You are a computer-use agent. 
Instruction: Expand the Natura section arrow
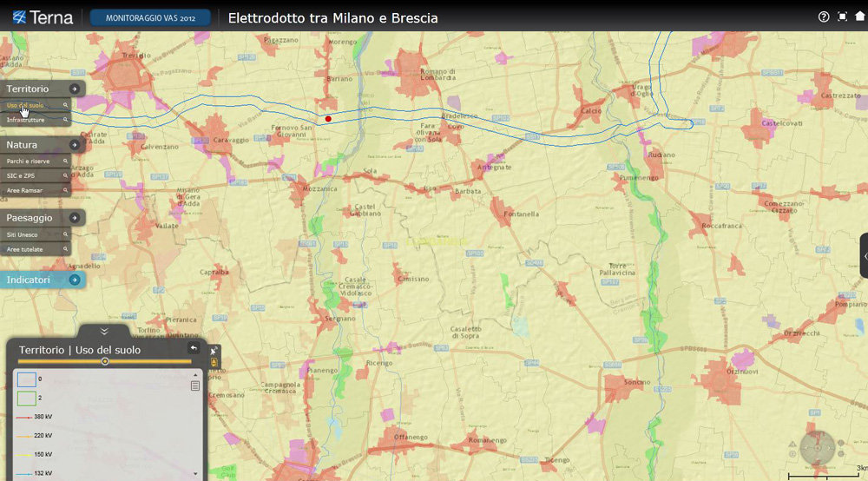click(75, 145)
